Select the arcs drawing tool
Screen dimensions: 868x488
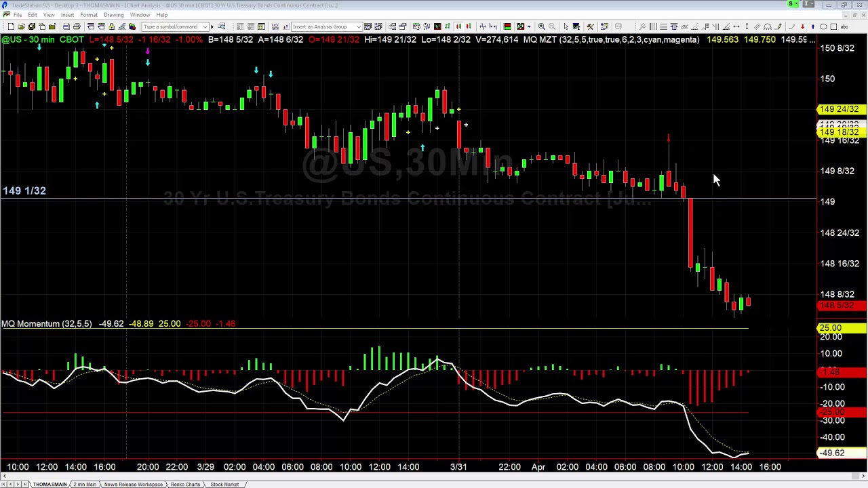[x=767, y=26]
